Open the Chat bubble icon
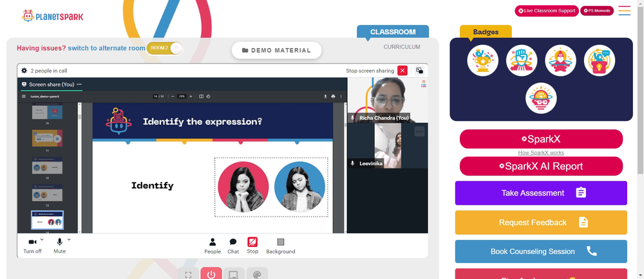The width and height of the screenshot is (644, 279). pyautogui.click(x=233, y=242)
